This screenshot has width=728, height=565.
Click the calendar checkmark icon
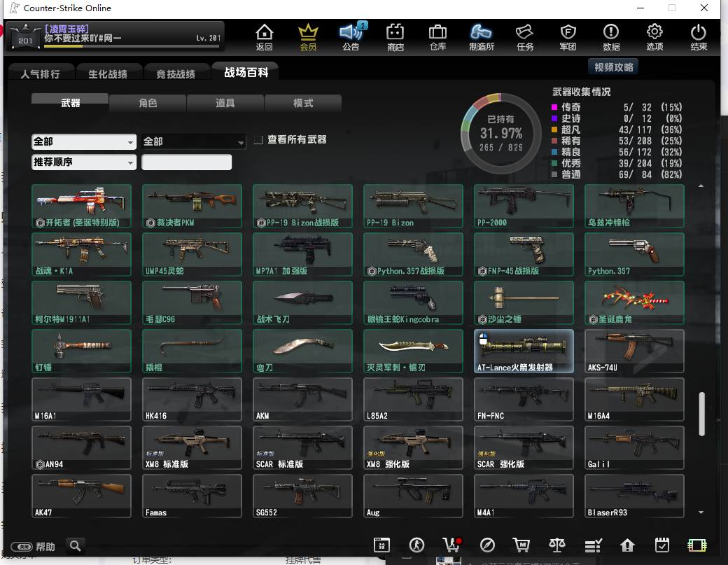point(662,545)
